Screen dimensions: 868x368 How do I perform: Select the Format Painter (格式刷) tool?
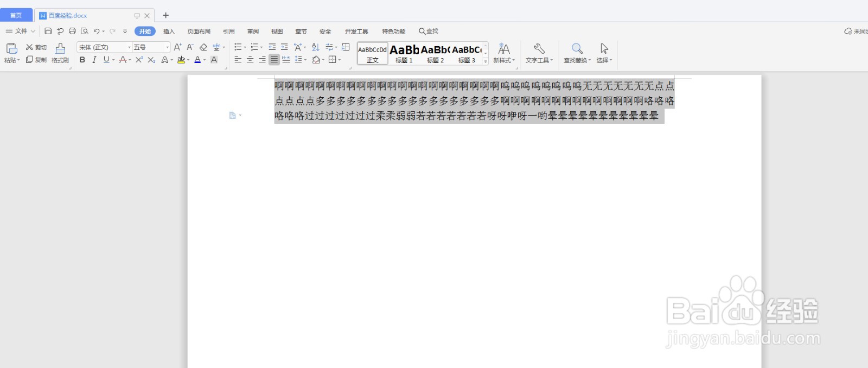pyautogui.click(x=60, y=53)
